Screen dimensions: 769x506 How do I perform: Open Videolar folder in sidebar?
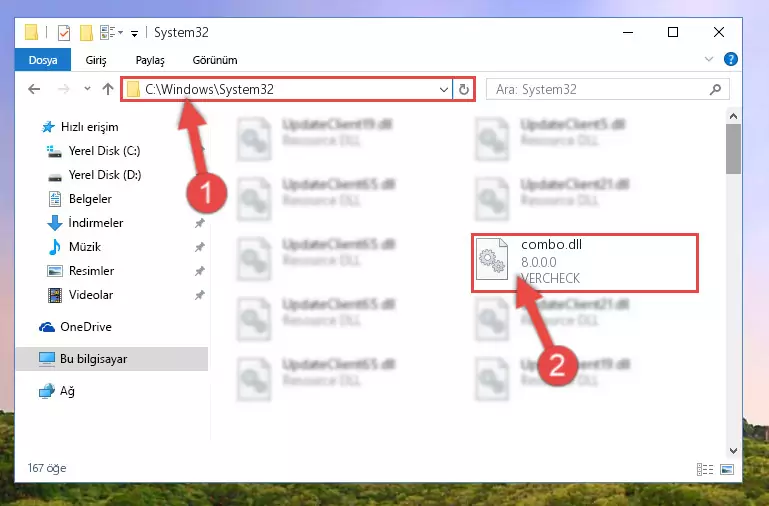pos(80,295)
